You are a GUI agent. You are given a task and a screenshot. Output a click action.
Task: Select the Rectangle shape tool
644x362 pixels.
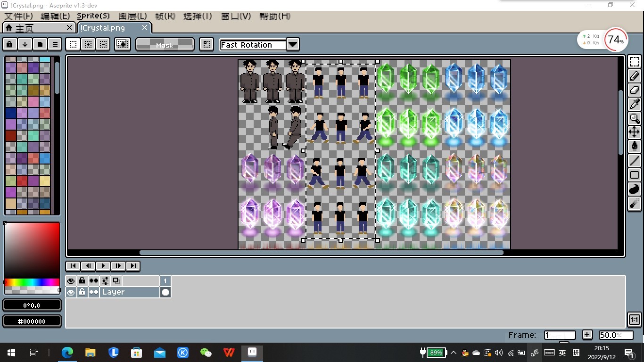pyautogui.click(x=634, y=175)
